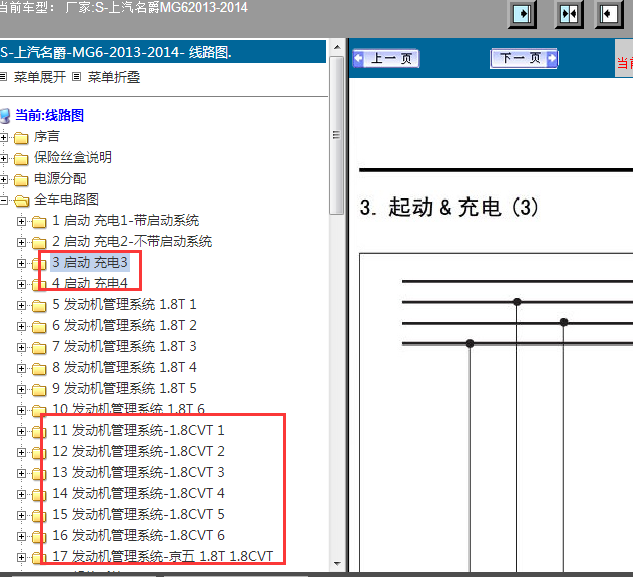
Task: Expand 2 启动 充电2-不带启动系统 node
Action: (21, 242)
